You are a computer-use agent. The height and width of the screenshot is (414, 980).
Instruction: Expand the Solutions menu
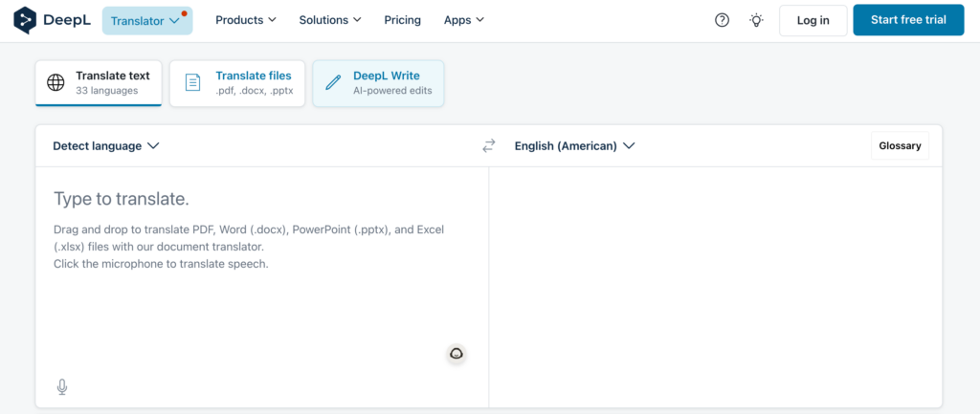click(x=330, y=20)
